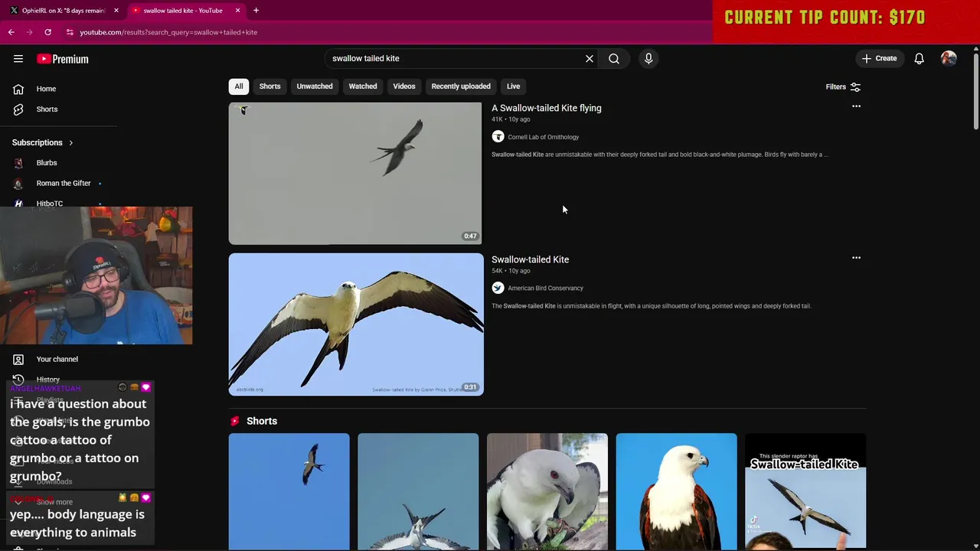Click the Create button

pos(879,59)
